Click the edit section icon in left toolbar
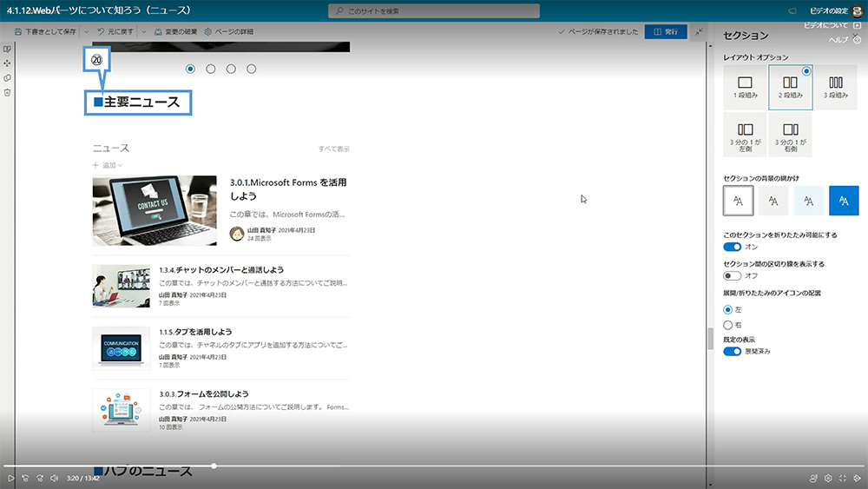This screenshot has width=868, height=489. [7, 50]
